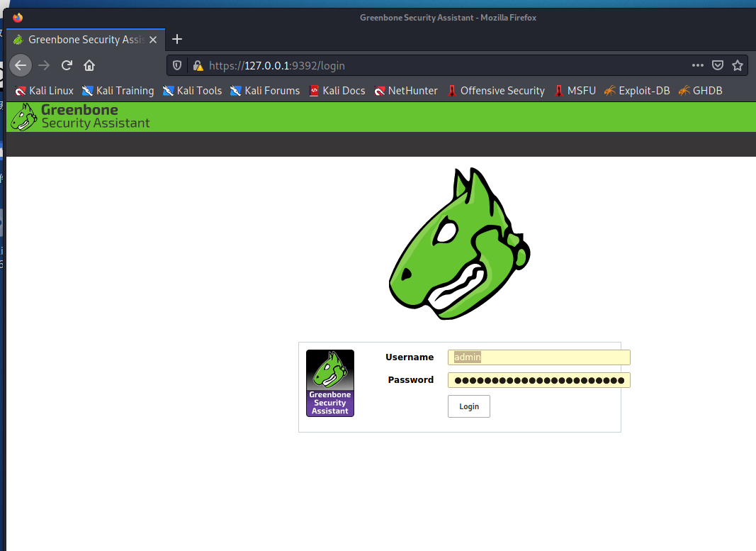Click the Username label
This screenshot has width=756, height=551.
click(410, 357)
